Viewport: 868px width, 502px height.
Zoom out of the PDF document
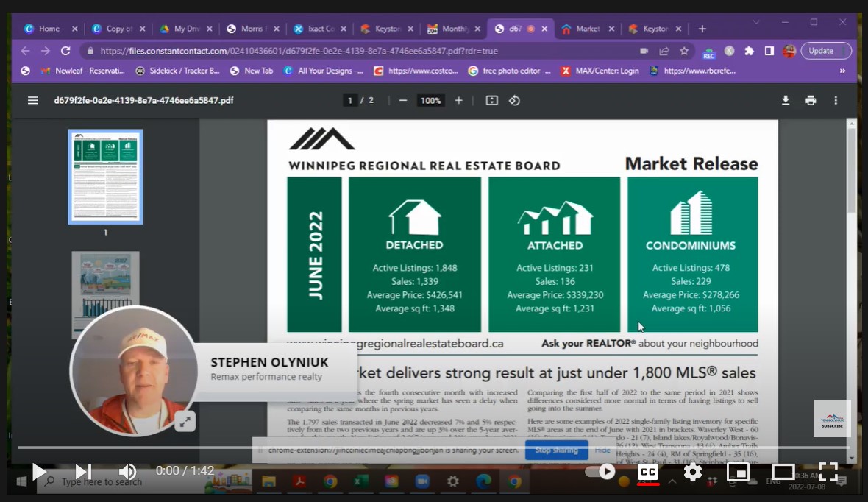click(x=403, y=100)
